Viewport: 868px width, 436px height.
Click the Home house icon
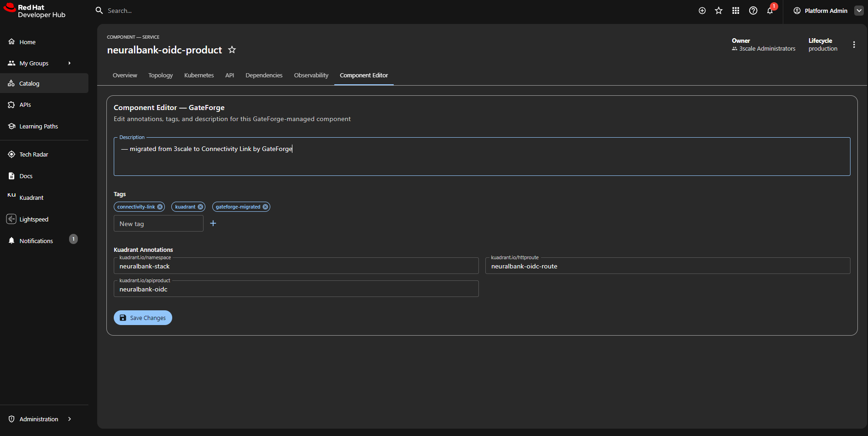(12, 41)
